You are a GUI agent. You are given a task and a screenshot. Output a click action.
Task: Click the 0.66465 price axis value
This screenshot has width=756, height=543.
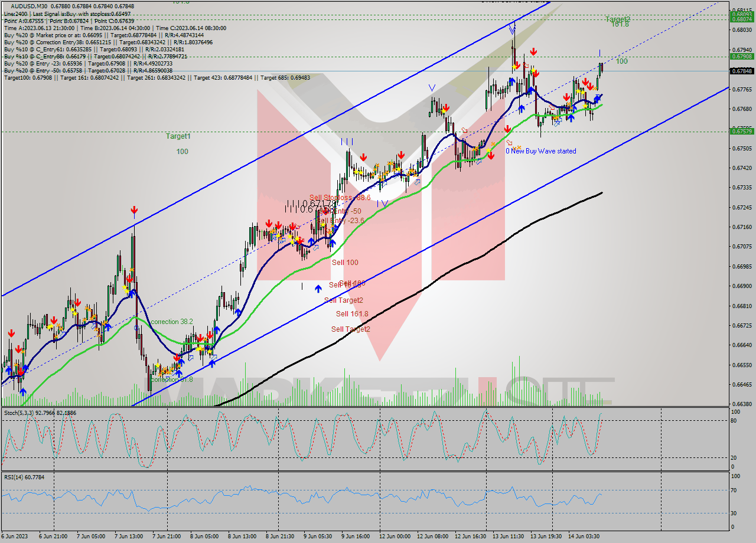click(742, 384)
